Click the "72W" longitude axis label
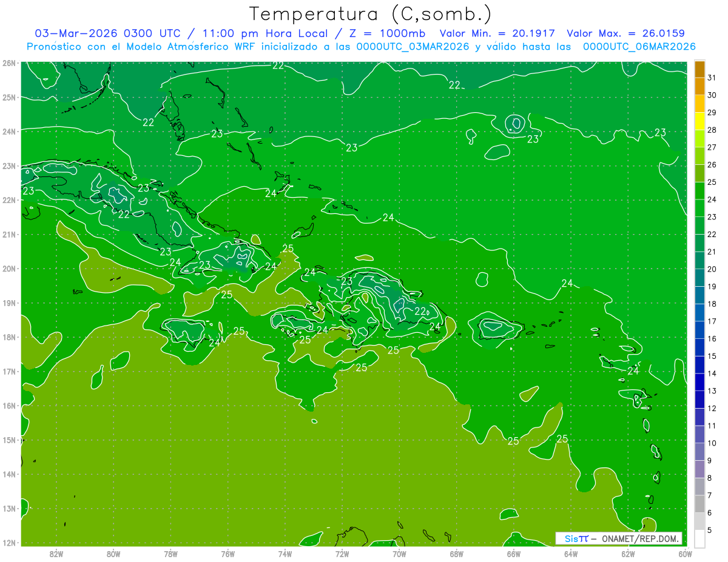The width and height of the screenshot is (728, 562). (342, 554)
